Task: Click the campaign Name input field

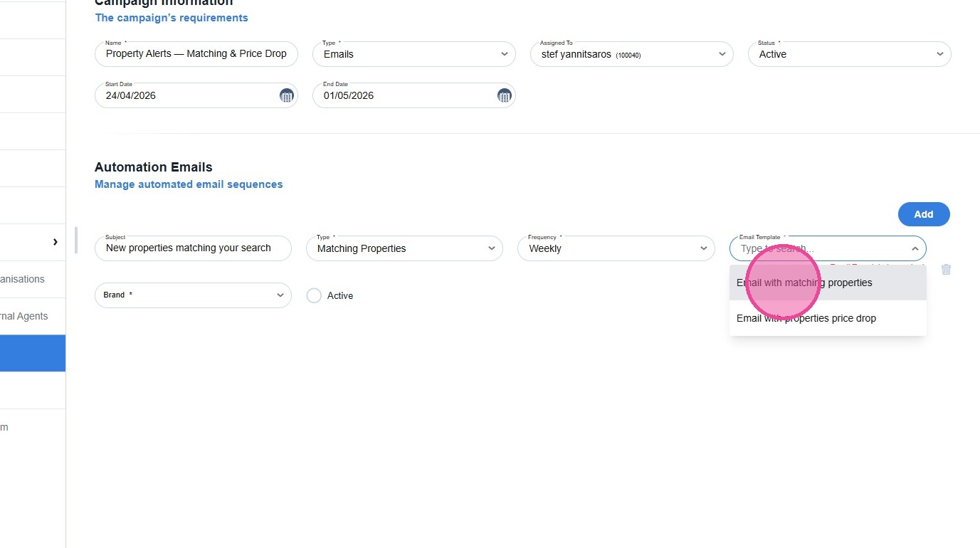Action: coord(196,54)
